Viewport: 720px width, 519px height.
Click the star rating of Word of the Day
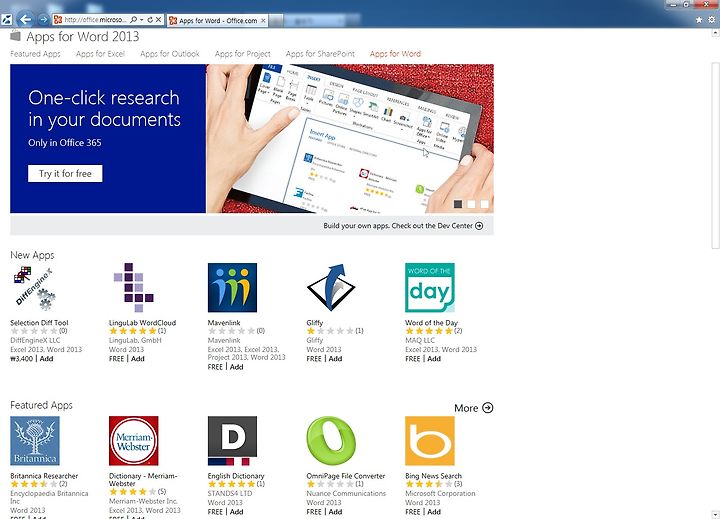[429, 331]
